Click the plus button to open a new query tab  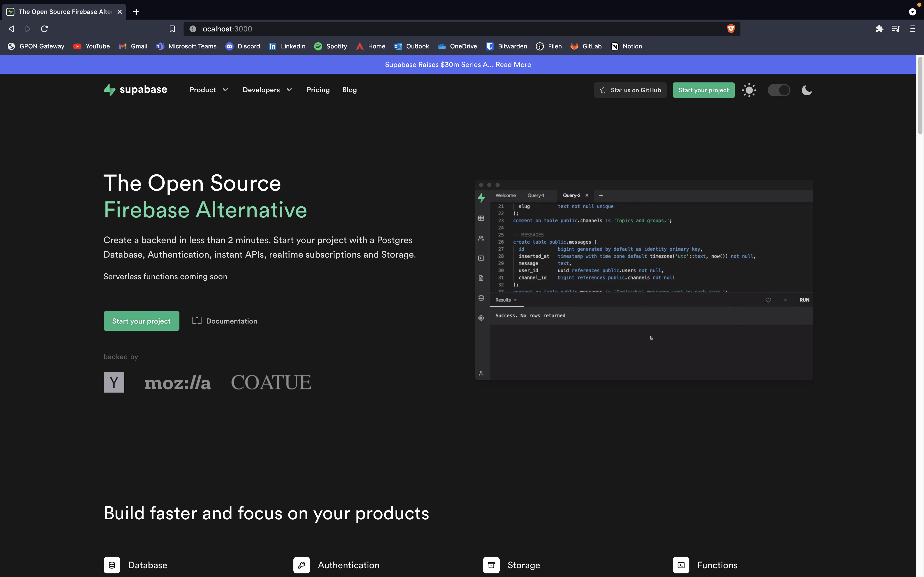(x=600, y=195)
